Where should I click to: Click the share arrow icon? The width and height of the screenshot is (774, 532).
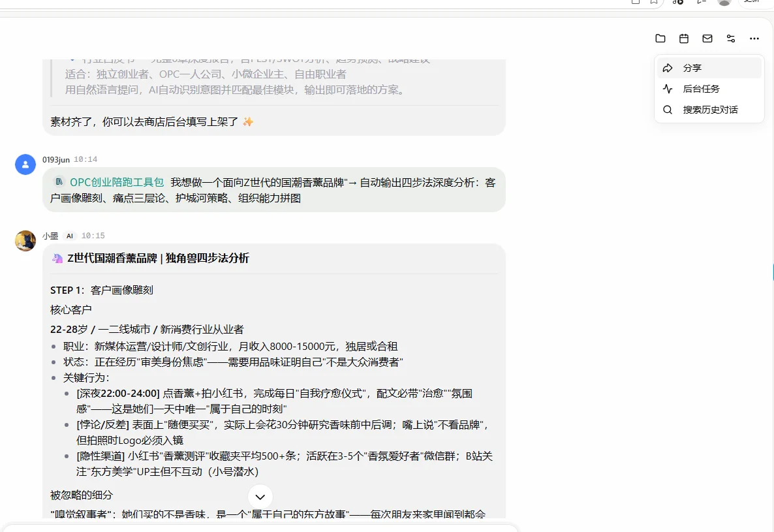click(668, 68)
